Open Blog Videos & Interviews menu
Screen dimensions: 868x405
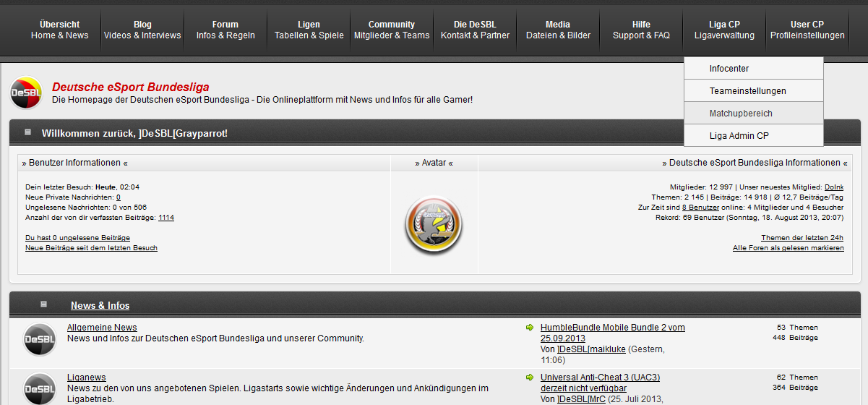(142, 30)
